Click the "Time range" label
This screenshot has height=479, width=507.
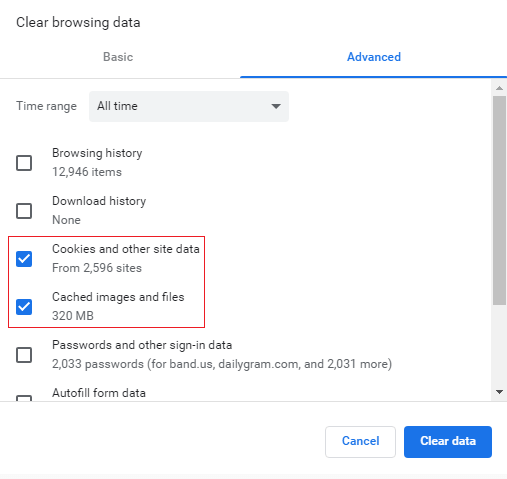pyautogui.click(x=46, y=106)
